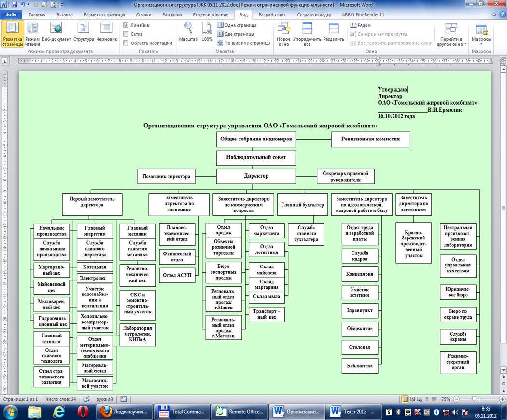This screenshot has width=507, height=420.
Task: Open the Вставка ribbon tab
Action: (65, 14)
